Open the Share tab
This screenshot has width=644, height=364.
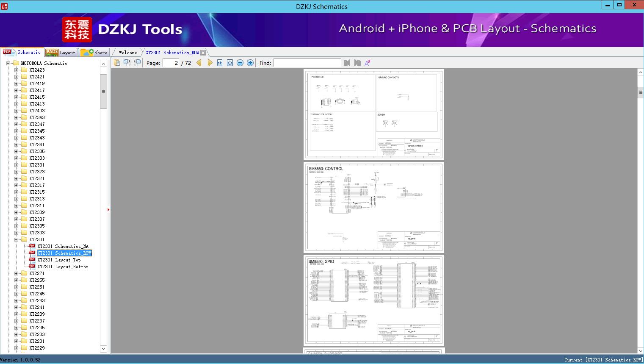(x=94, y=53)
